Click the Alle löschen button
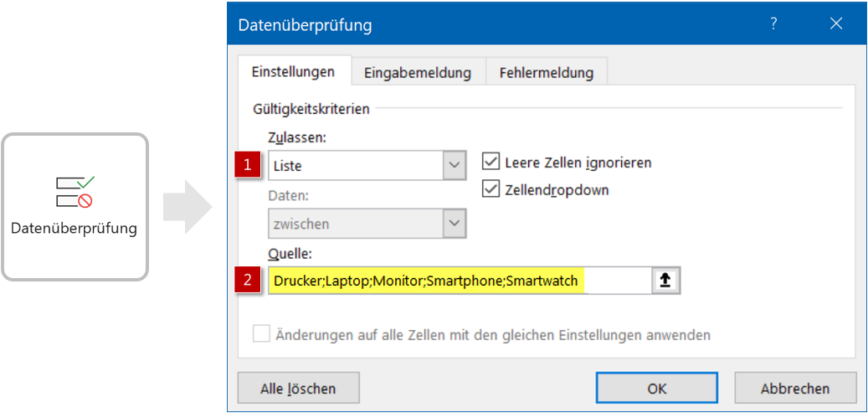This screenshot has width=868, height=413. [x=298, y=388]
